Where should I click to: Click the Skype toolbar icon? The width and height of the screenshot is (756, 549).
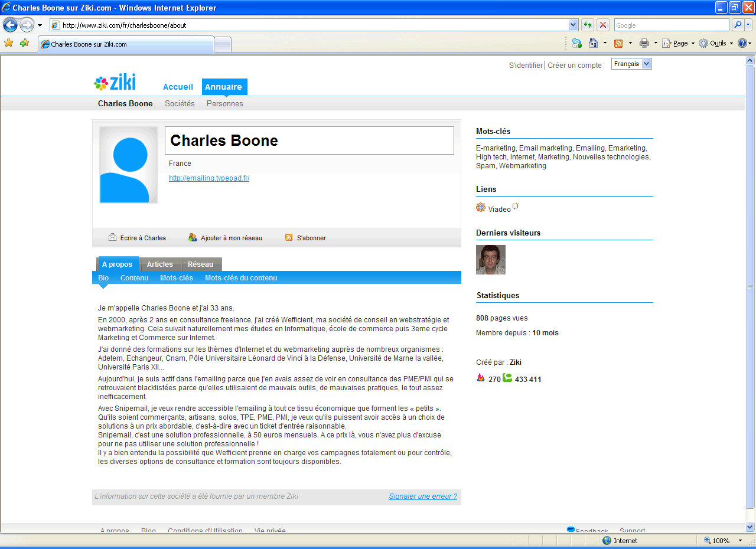tap(577, 43)
